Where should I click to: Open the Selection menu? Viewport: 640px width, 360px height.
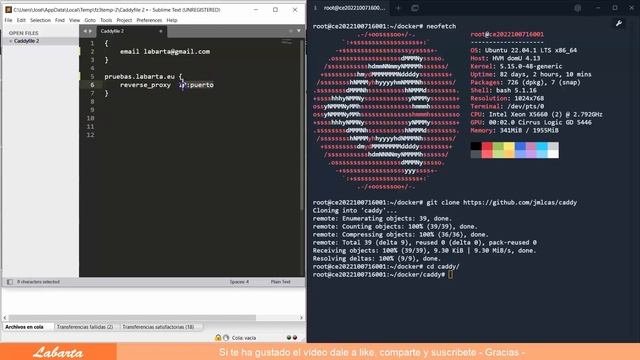(40, 20)
